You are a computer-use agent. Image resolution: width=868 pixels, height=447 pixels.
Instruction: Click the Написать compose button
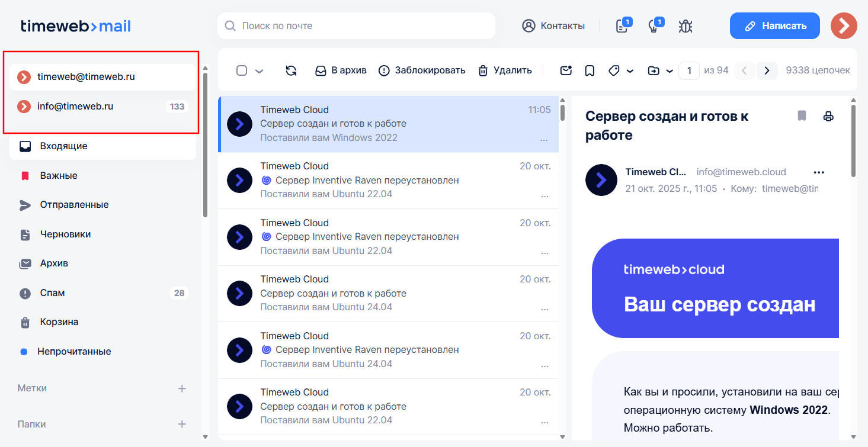[x=774, y=25]
